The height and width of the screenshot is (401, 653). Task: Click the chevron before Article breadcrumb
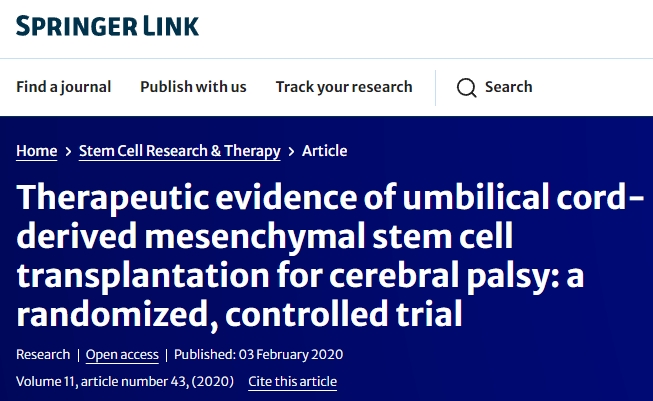click(x=291, y=151)
